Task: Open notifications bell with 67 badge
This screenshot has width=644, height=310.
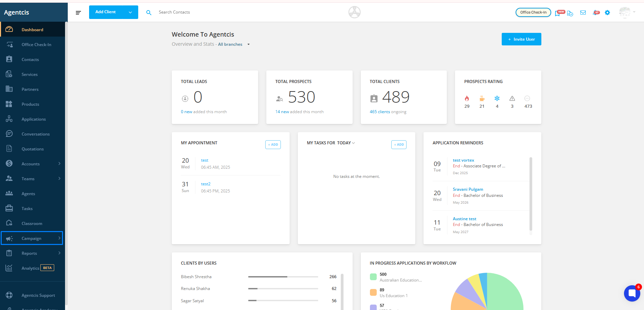Action: coord(596,13)
